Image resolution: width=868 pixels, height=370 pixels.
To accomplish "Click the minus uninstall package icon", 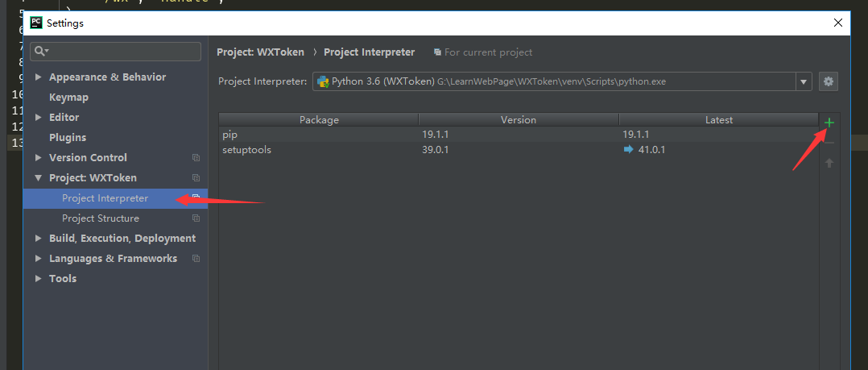I will [829, 143].
